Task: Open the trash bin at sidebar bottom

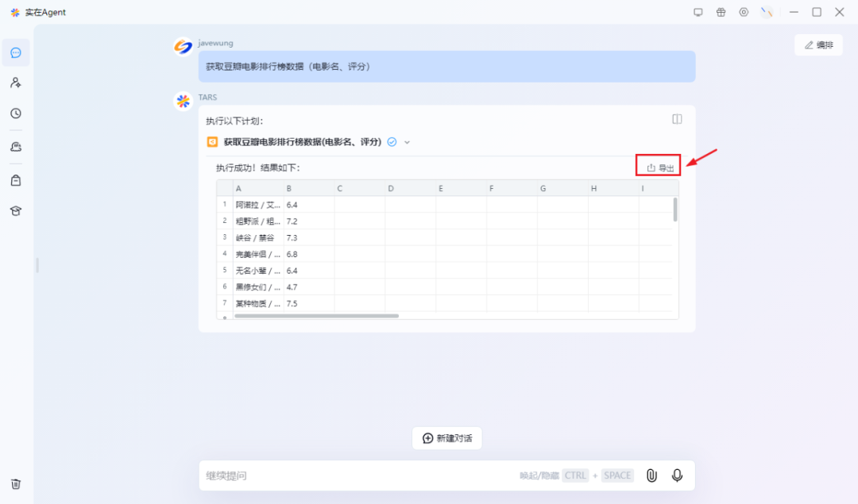Action: tap(16, 483)
